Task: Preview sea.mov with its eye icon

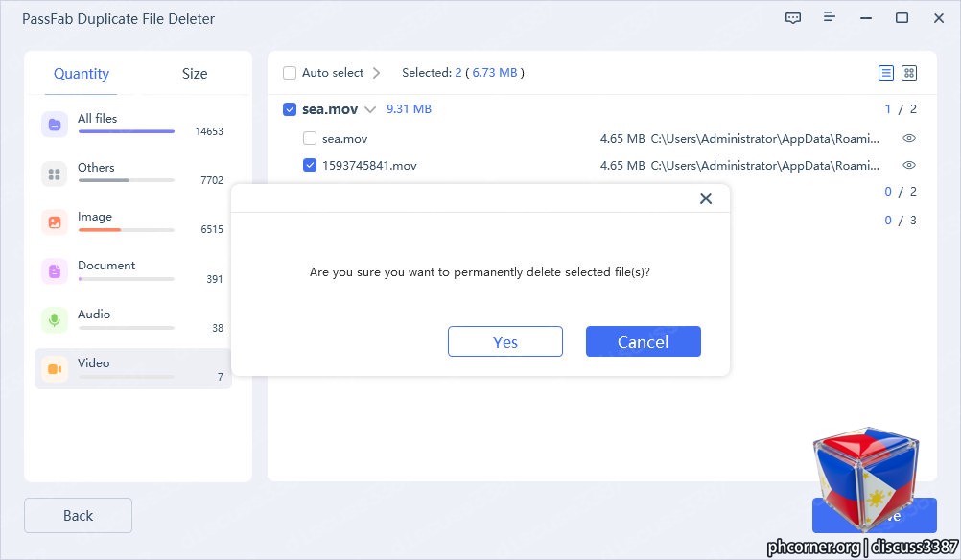Action: (909, 138)
